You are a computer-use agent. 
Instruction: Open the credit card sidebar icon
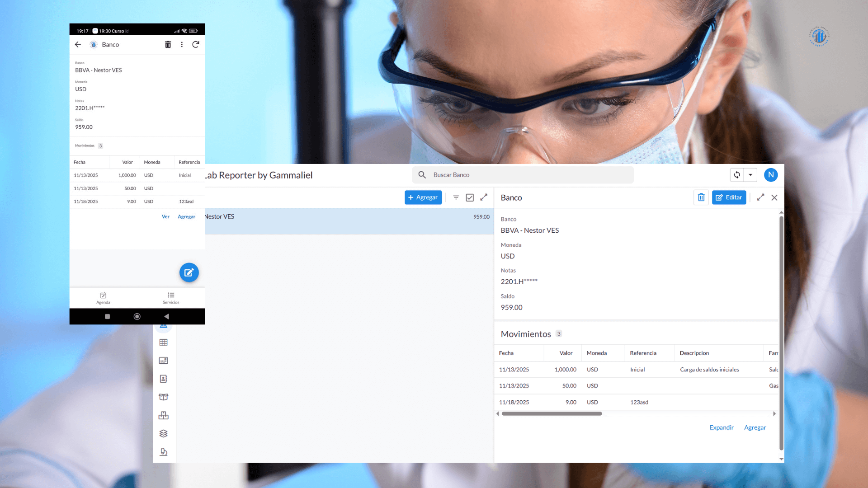[164, 361]
